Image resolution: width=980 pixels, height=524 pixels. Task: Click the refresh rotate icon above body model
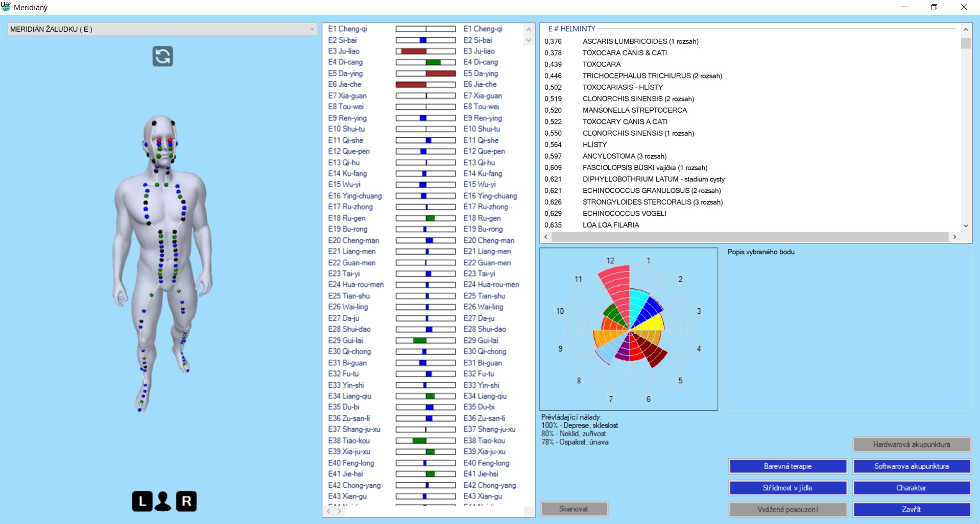click(162, 56)
